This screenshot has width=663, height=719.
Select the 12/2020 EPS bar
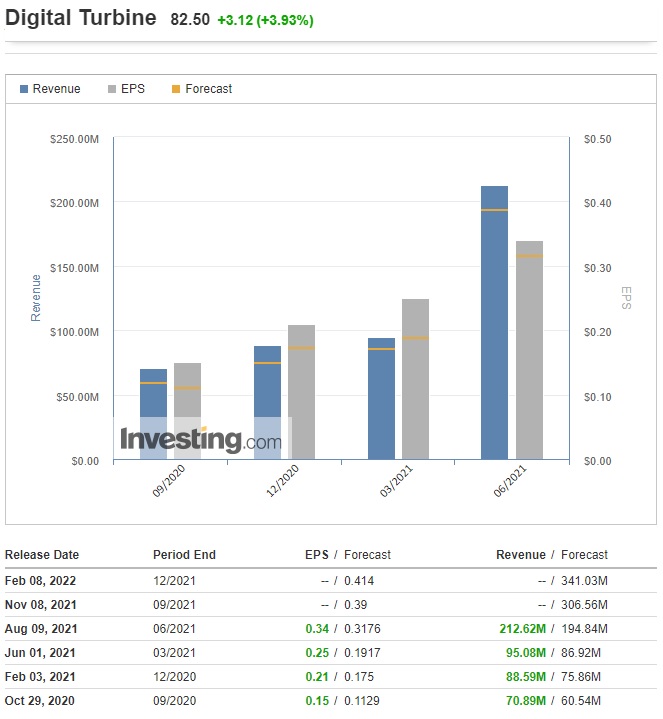[x=301, y=392]
